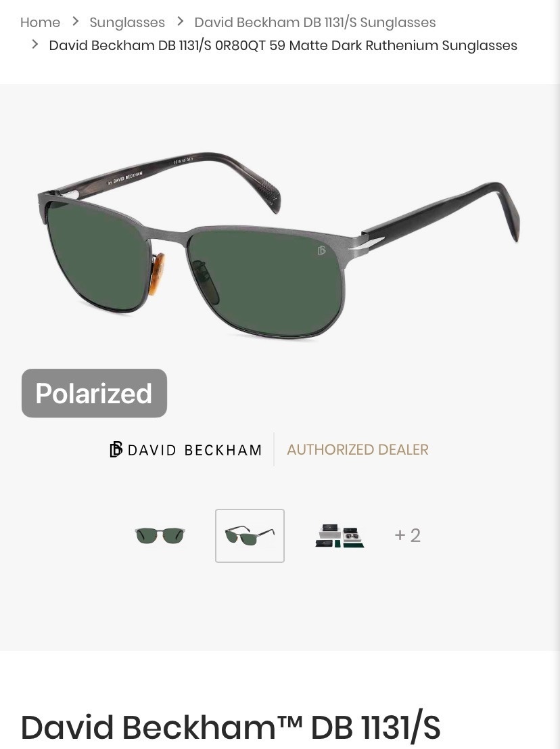Screen dimensions: 560x749
Task: Click the current Matte Dark Ruthenium breadcrumb text
Action: [283, 45]
